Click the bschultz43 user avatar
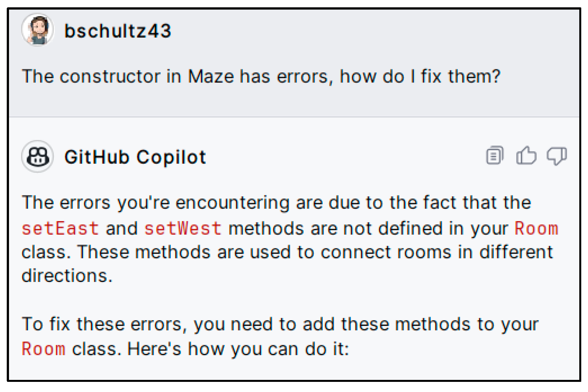588x392 pixels. tap(38, 30)
